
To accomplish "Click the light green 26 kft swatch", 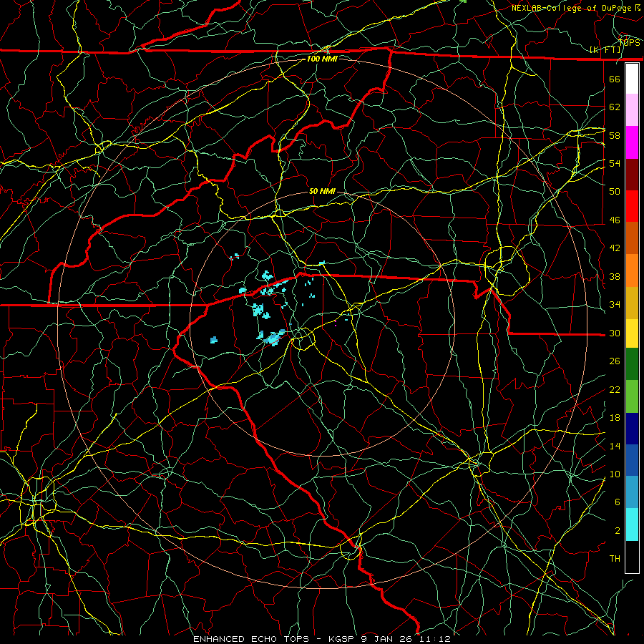I will (632, 396).
